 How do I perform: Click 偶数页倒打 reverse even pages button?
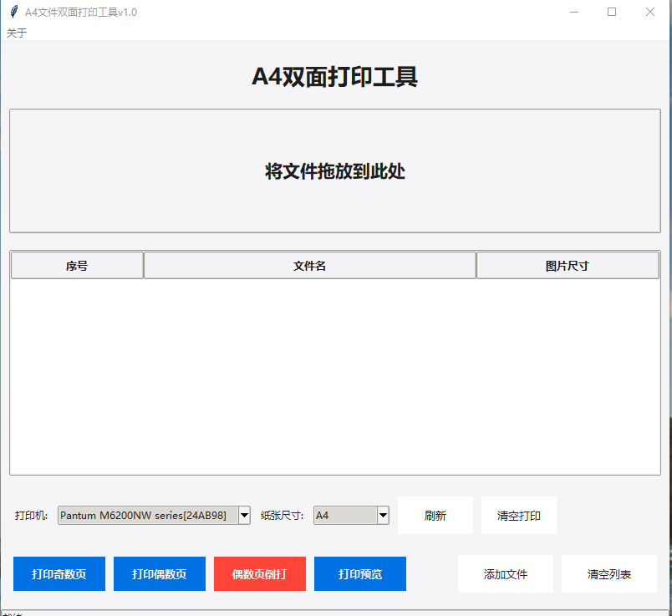pos(259,573)
